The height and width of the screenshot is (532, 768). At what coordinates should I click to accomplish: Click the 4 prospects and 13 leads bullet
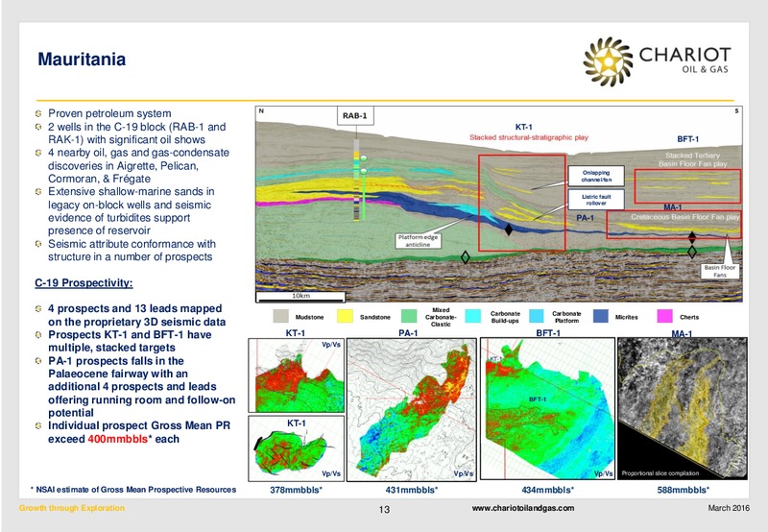click(x=136, y=316)
